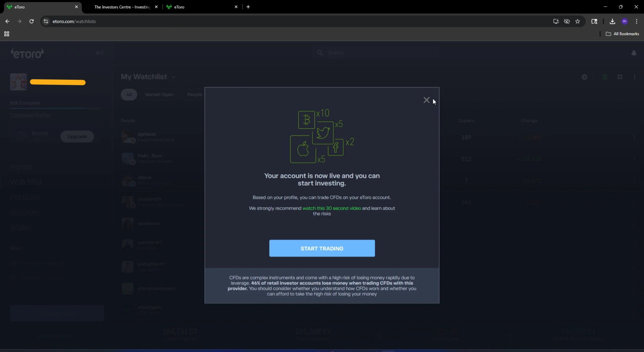Collapse the sidebar using the arrow icon
Screen dimensions: 644x352
tap(100, 53)
